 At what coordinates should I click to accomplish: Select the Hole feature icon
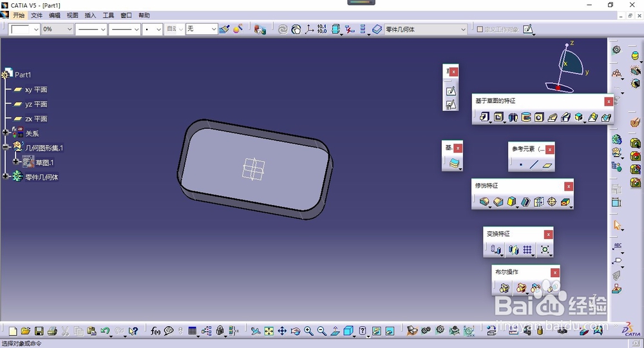[539, 117]
